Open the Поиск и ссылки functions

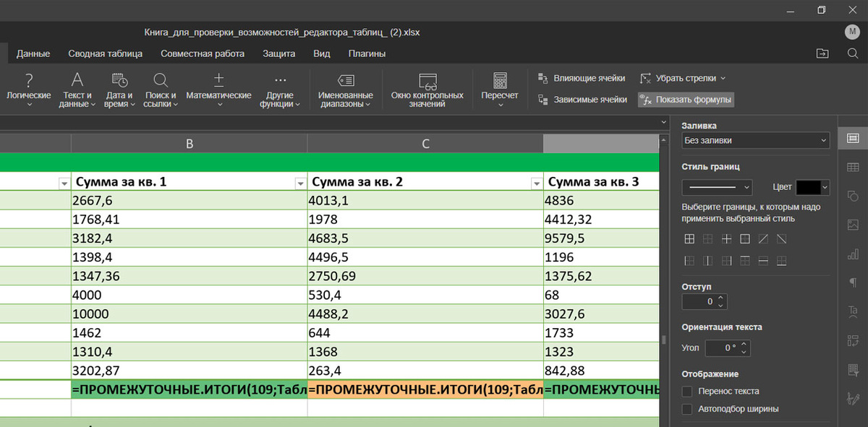[x=161, y=90]
